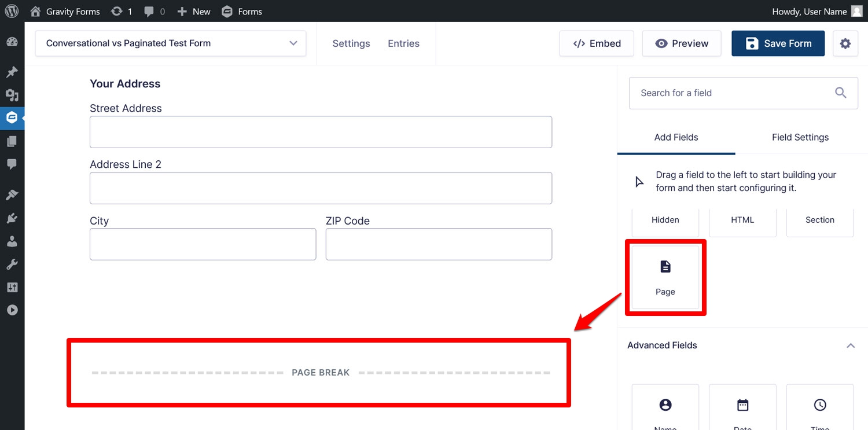Switch to the Field Settings tab
This screenshot has width=868, height=430.
(x=800, y=137)
